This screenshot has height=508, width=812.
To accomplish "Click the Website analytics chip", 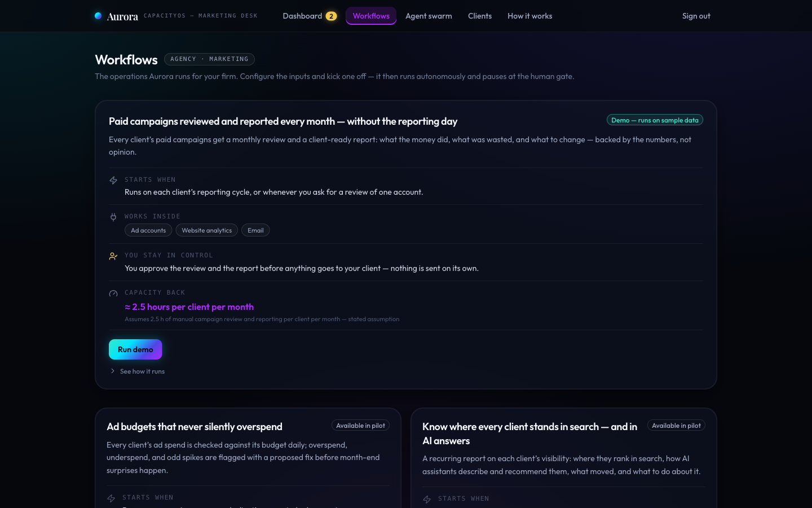I will [x=206, y=230].
